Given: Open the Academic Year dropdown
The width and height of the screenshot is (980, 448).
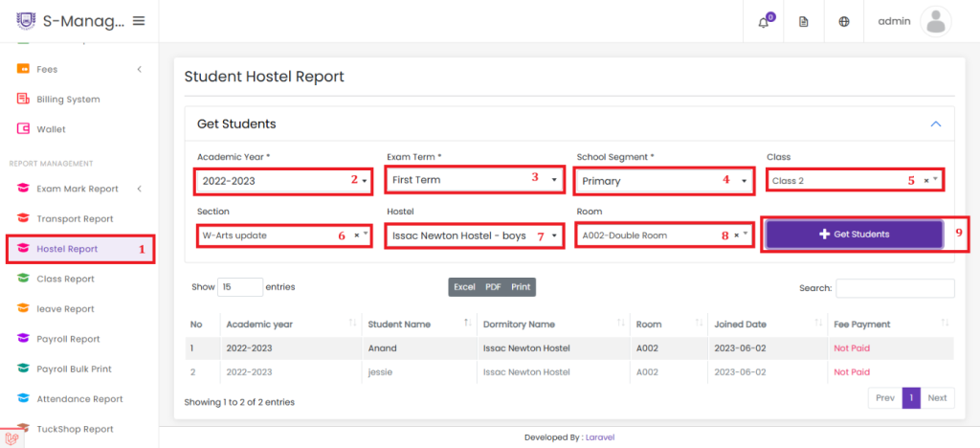Looking at the screenshot, I should tap(285, 181).
